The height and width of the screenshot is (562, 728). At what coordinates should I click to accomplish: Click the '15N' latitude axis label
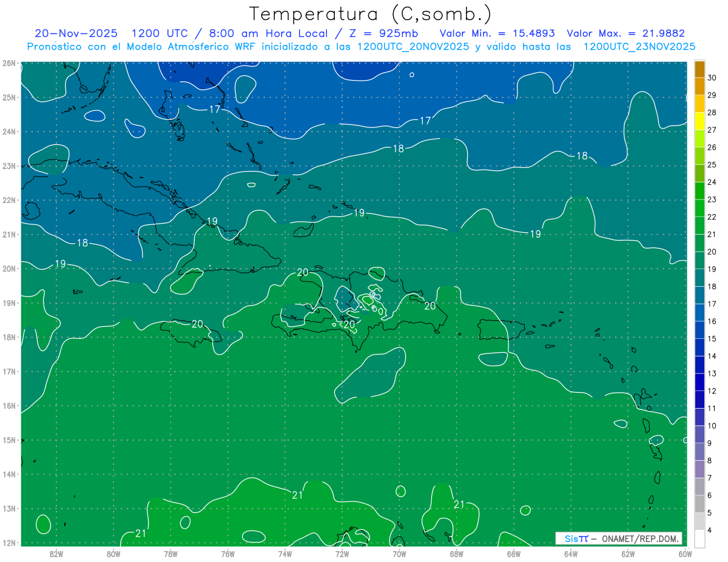click(x=8, y=440)
